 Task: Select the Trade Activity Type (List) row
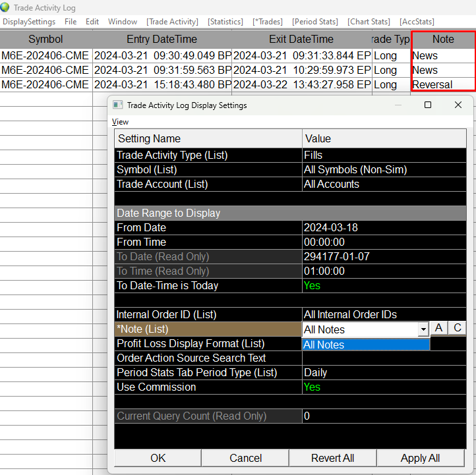click(290, 155)
